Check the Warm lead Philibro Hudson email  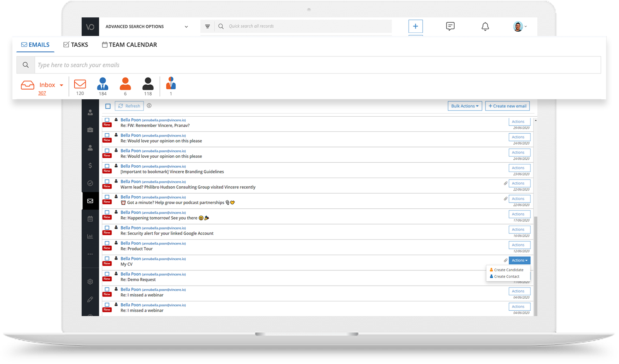(x=107, y=182)
